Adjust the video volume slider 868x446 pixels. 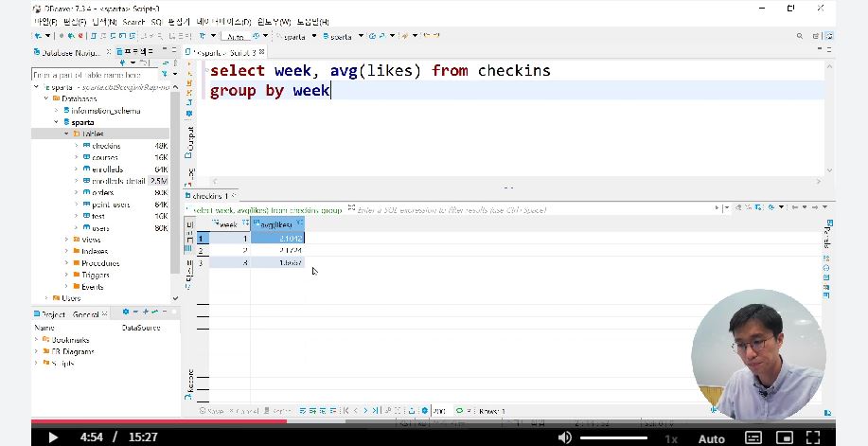coord(613,437)
